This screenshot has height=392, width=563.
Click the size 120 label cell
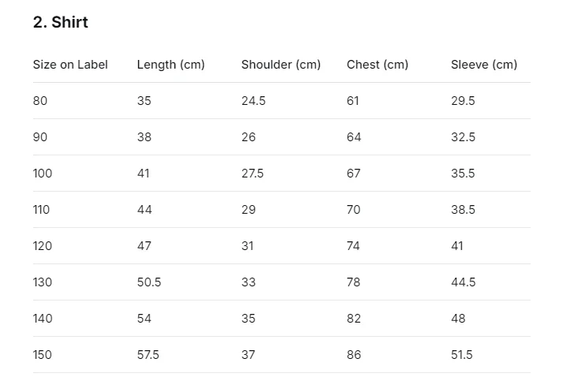(x=43, y=245)
